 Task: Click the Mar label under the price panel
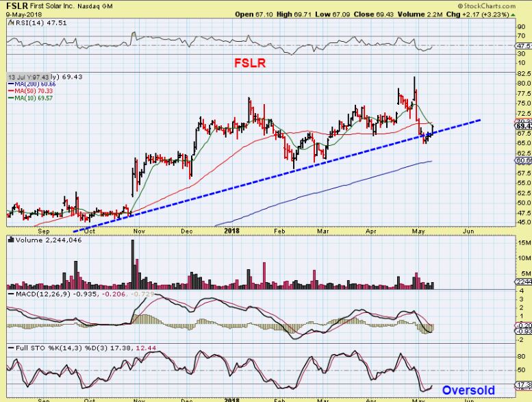pos(322,231)
